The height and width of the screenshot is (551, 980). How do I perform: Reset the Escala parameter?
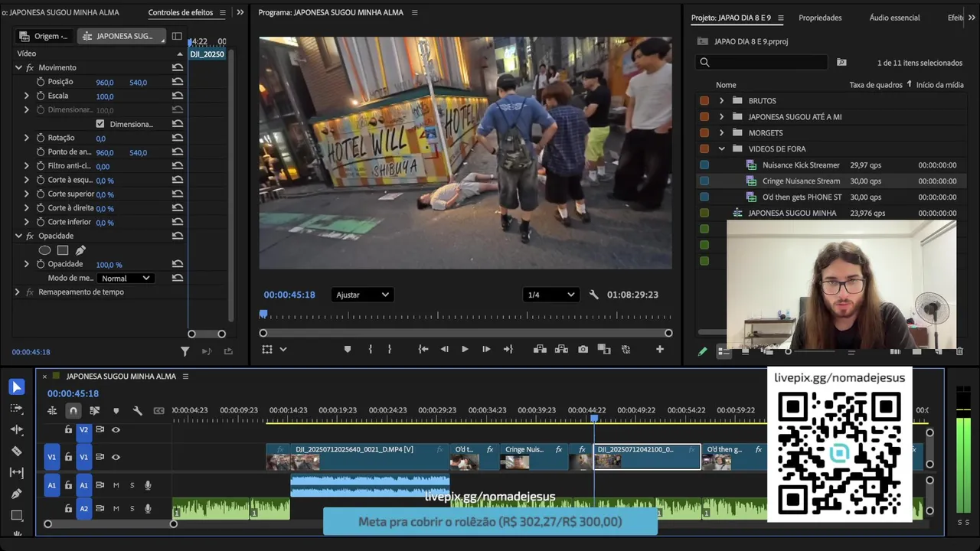tap(178, 96)
